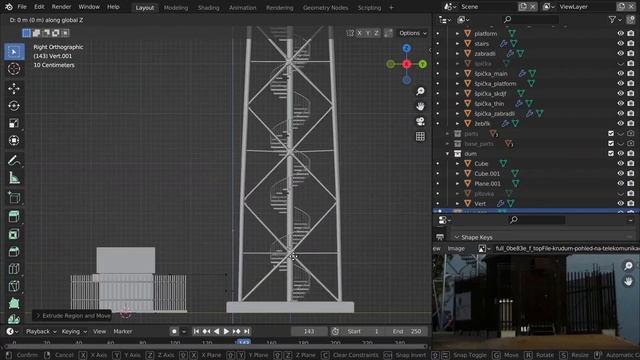Image resolution: width=640 pixels, height=360 pixels.
Task: Switch perspective/orthographic grid icon
Action: pos(420,136)
